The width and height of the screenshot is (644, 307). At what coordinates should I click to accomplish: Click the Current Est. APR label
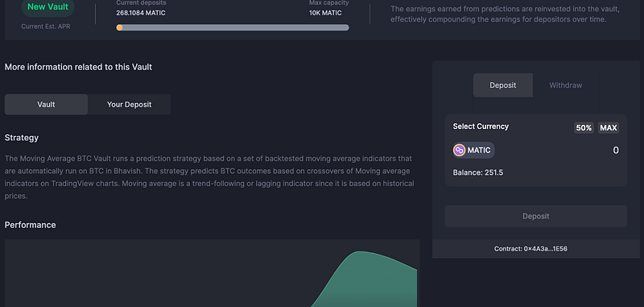point(46,27)
